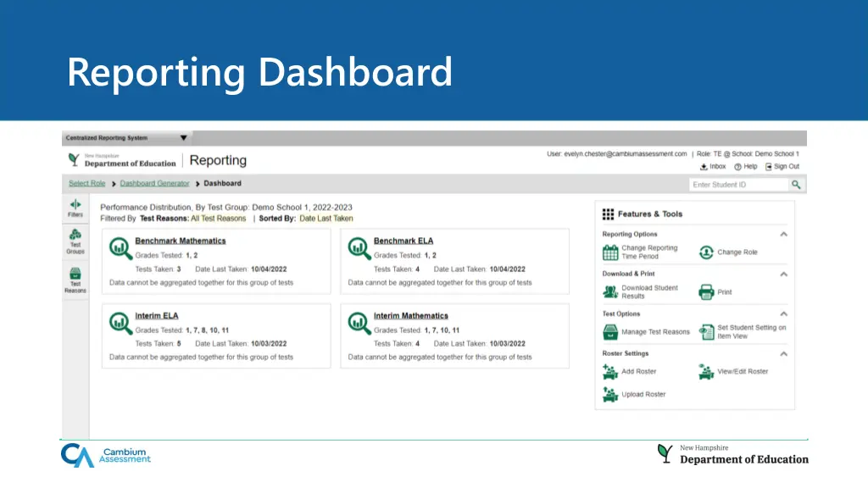The width and height of the screenshot is (868, 488).
Task: Open the Filters sidebar panel
Action: (75, 208)
